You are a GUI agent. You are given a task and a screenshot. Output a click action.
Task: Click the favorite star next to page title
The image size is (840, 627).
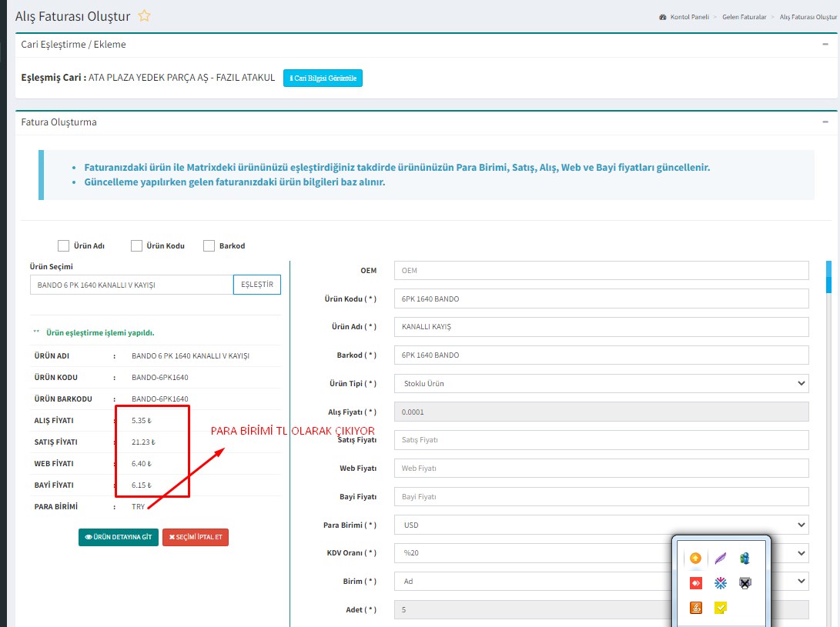click(x=144, y=16)
